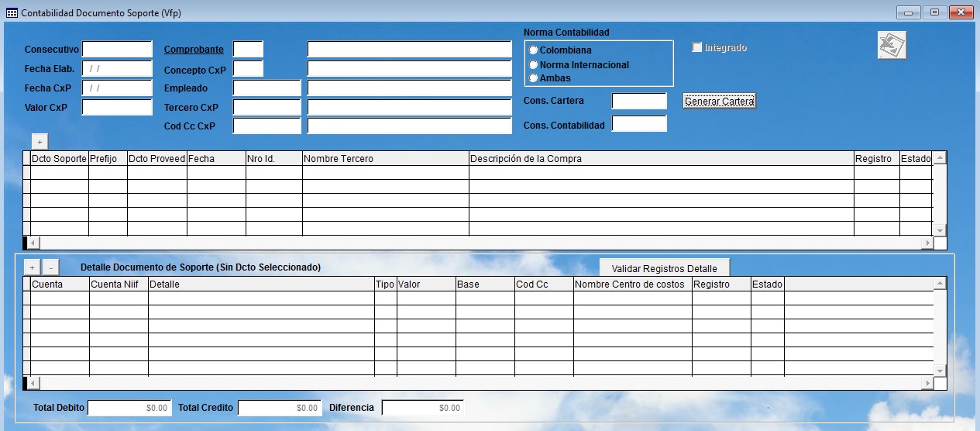Image resolution: width=980 pixels, height=431 pixels.
Task: Select the Norma Internacional option
Action: pyautogui.click(x=533, y=65)
